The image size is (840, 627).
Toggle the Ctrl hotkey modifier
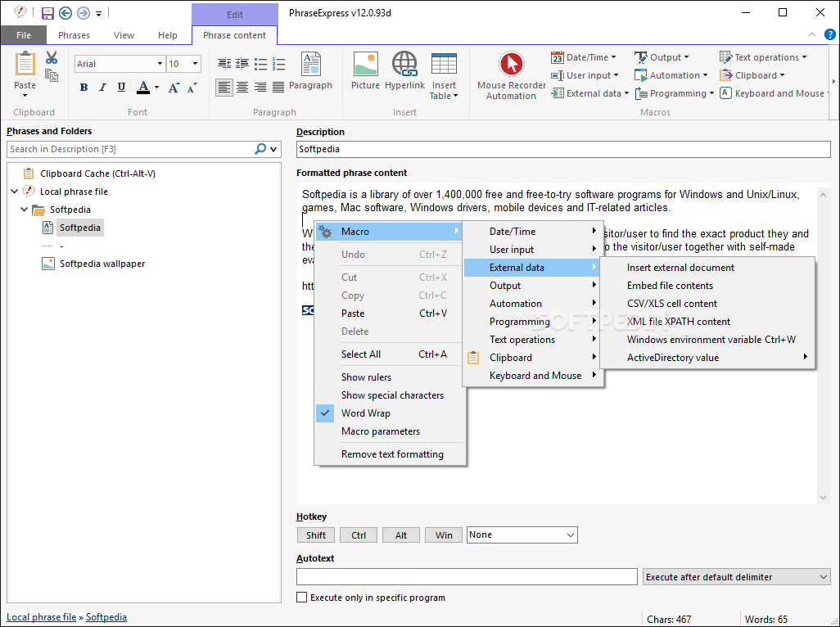coord(359,535)
